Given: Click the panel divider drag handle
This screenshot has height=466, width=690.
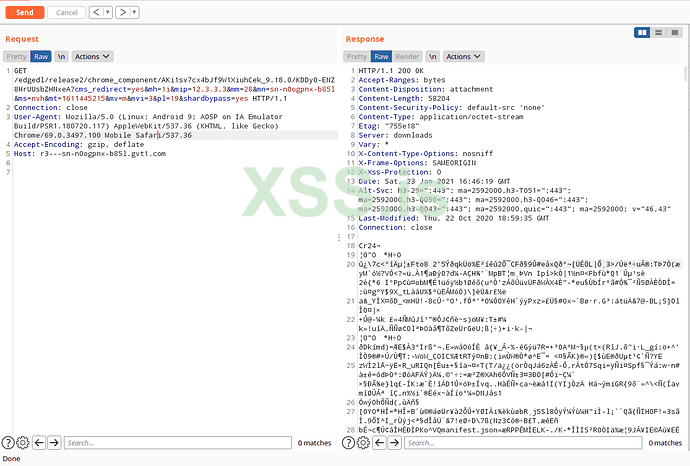Looking at the screenshot, I should (x=339, y=237).
